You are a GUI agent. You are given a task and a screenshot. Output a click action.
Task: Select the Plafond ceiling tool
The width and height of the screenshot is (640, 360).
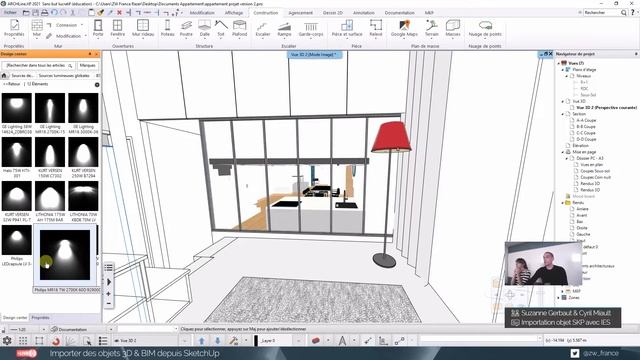[x=240, y=28]
